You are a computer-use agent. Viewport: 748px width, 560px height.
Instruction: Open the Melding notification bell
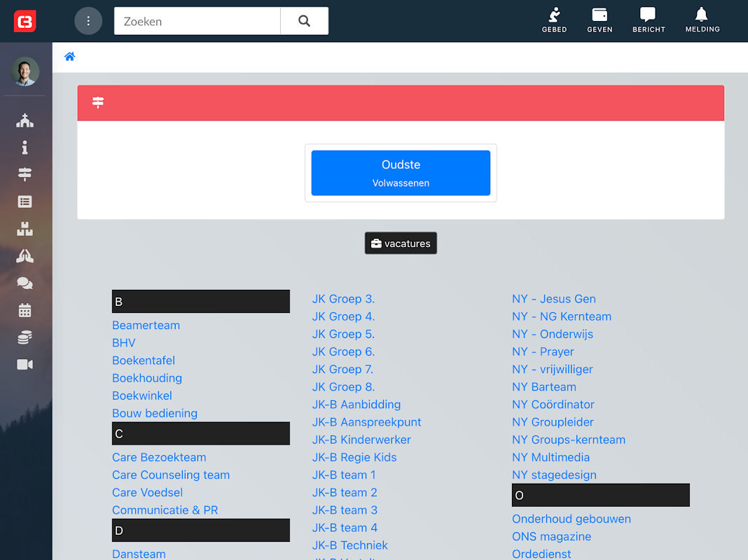point(702,20)
